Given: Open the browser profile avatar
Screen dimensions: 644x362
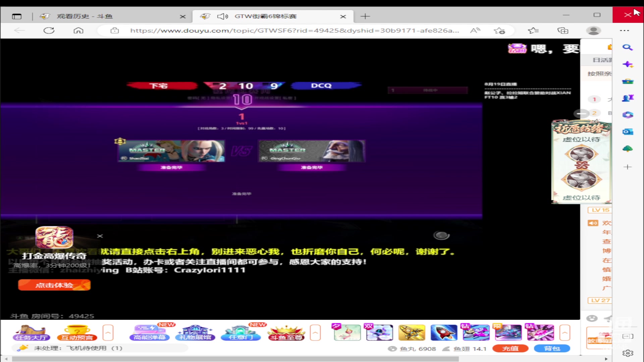Looking at the screenshot, I should pos(593,31).
